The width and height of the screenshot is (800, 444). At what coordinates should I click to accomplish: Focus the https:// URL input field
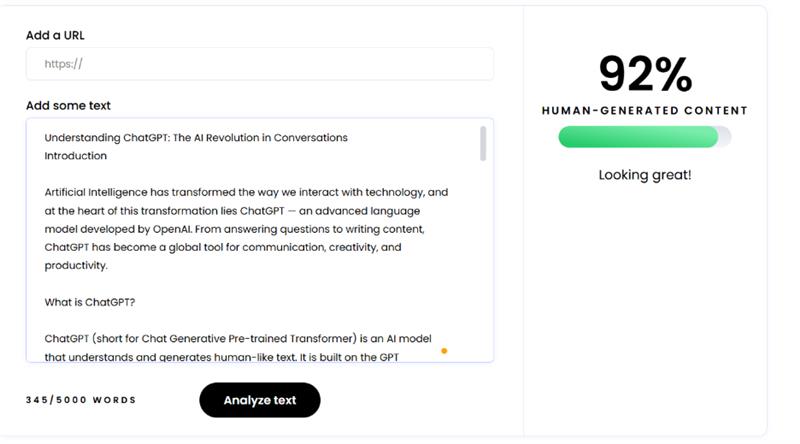tap(260, 64)
